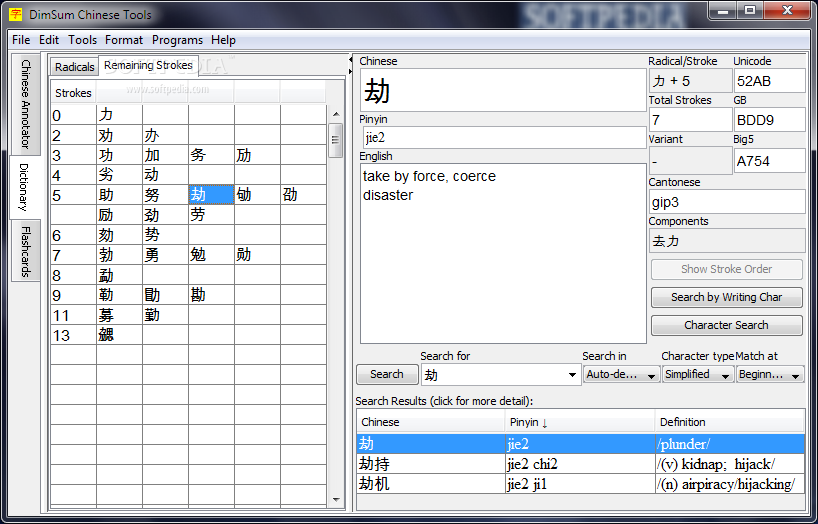Click the Cantonese field gip3
Image resolution: width=818 pixels, height=524 pixels.
(x=727, y=202)
